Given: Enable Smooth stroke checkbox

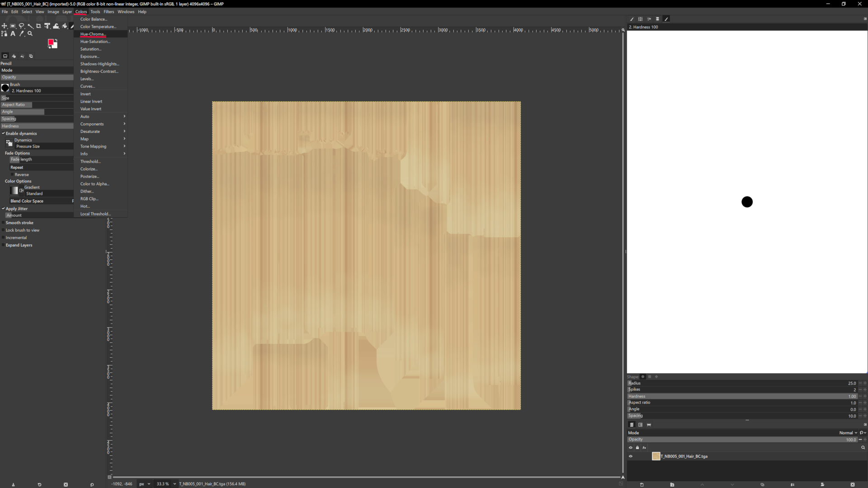Looking at the screenshot, I should coord(3,223).
